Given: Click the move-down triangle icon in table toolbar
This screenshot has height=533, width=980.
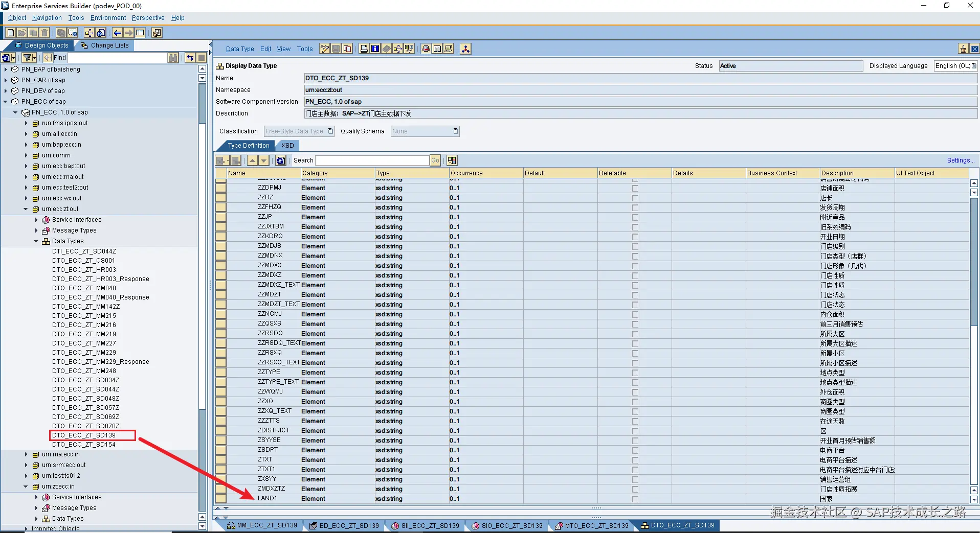Looking at the screenshot, I should coord(264,160).
